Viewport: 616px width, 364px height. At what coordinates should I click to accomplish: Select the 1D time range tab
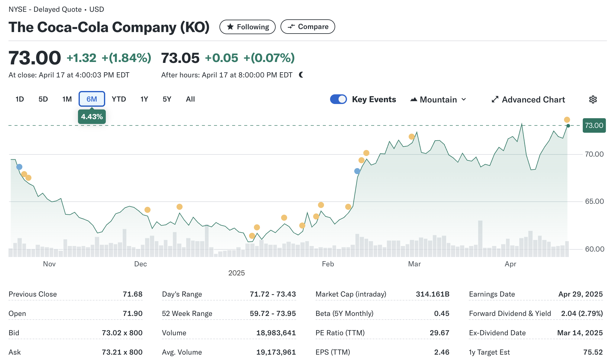point(20,99)
